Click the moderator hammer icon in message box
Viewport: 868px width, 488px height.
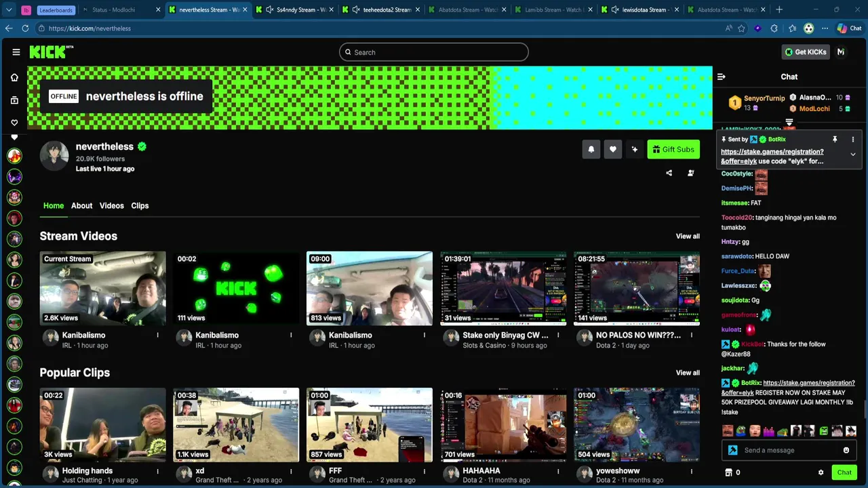(732, 451)
